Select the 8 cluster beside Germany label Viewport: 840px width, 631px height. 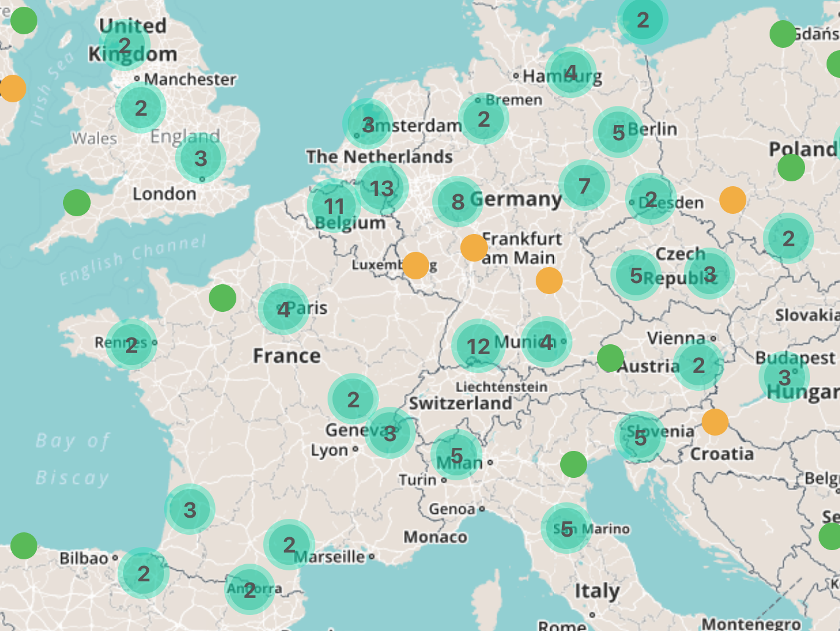tap(458, 202)
